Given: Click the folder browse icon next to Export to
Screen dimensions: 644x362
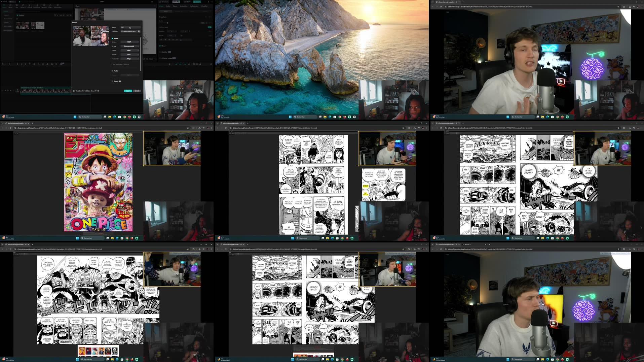Looking at the screenshot, I should coord(139,31).
